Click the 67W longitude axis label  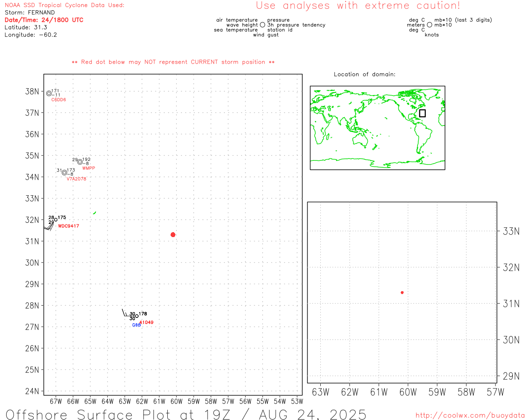pyautogui.click(x=56, y=402)
